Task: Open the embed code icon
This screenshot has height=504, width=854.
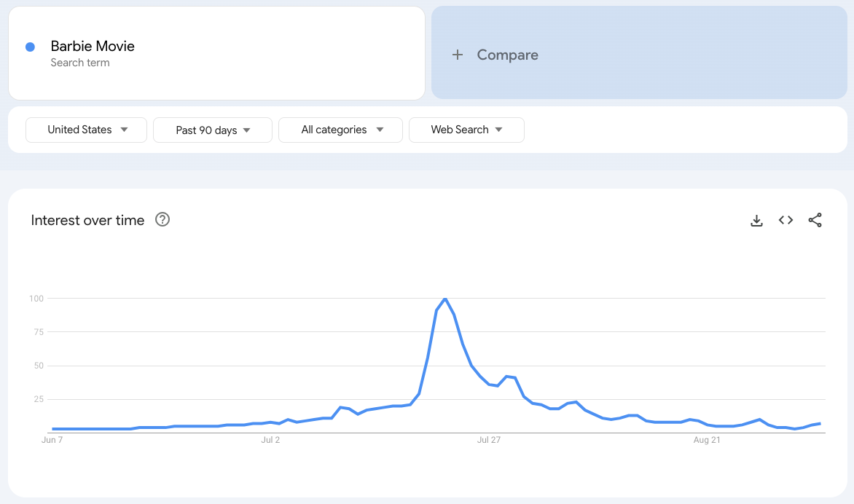Action: (x=786, y=220)
